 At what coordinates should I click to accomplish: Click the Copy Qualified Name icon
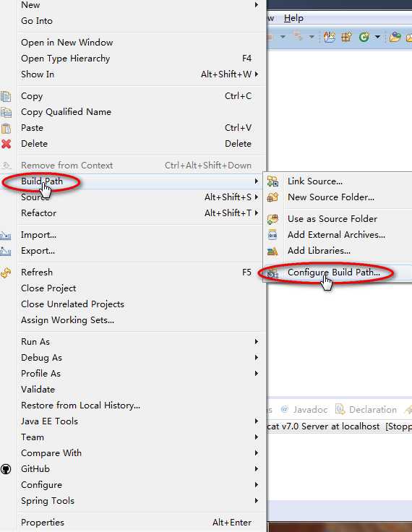tap(6, 112)
